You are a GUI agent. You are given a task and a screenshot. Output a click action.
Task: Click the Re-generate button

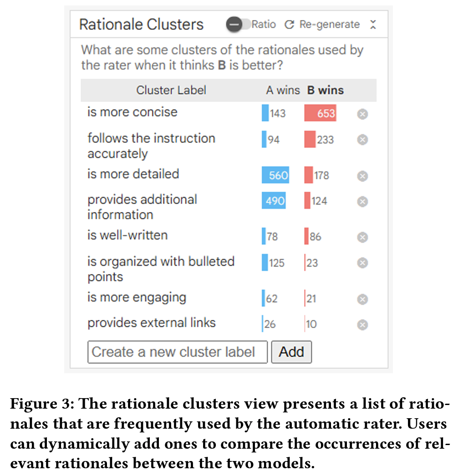point(321,25)
